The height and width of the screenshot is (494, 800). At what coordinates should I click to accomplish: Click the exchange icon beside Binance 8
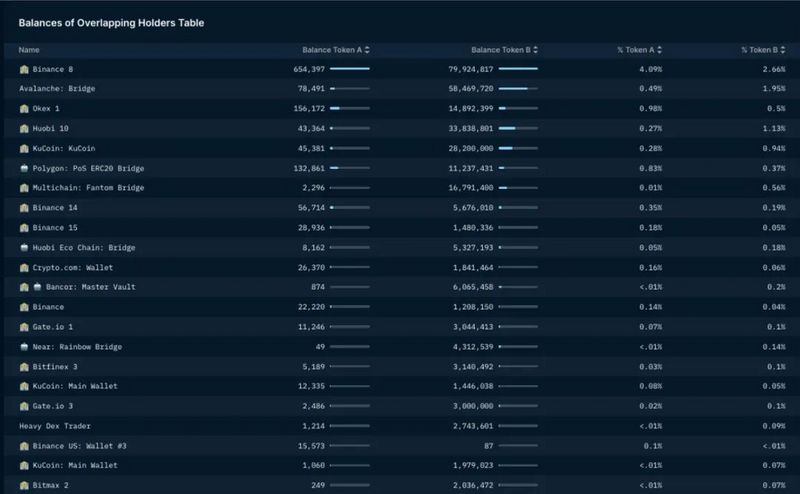point(24,69)
